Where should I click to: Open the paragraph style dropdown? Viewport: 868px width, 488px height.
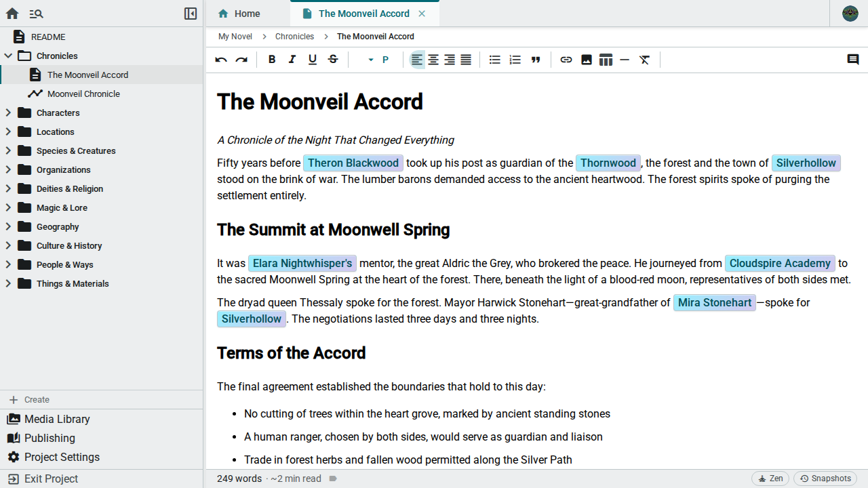pos(378,60)
